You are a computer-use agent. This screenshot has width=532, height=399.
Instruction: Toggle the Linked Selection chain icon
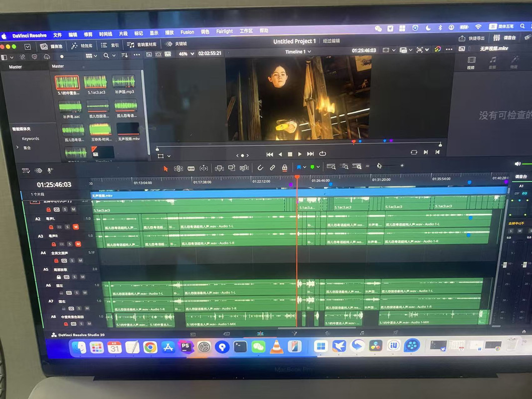272,168
